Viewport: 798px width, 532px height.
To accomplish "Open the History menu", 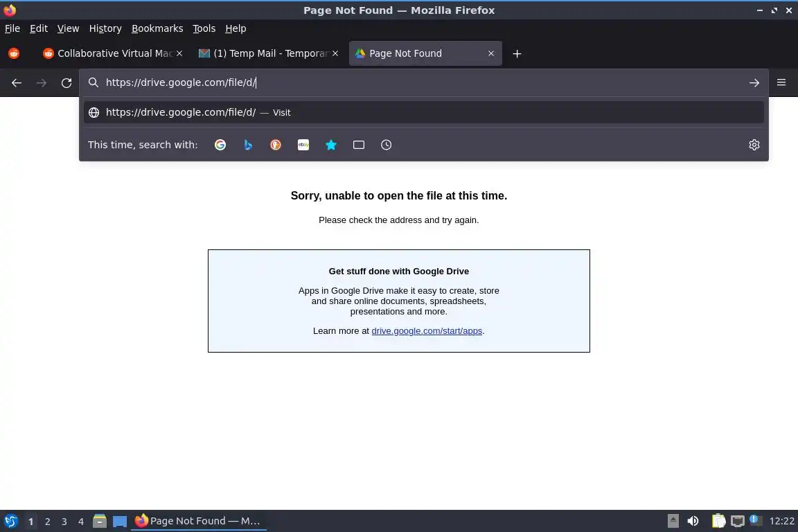I will [105, 28].
